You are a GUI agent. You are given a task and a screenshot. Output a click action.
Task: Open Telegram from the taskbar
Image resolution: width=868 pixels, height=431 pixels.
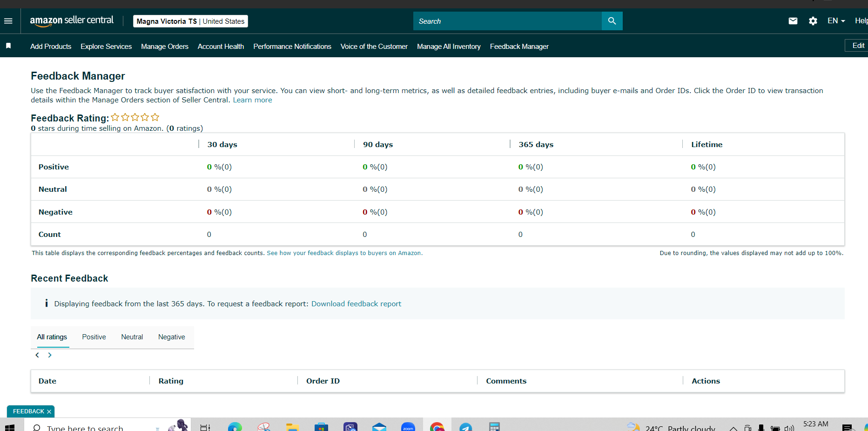[466, 427]
